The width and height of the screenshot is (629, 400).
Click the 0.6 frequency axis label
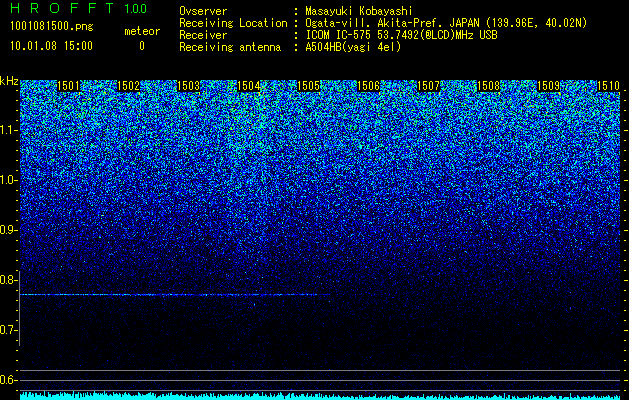(x=8, y=380)
